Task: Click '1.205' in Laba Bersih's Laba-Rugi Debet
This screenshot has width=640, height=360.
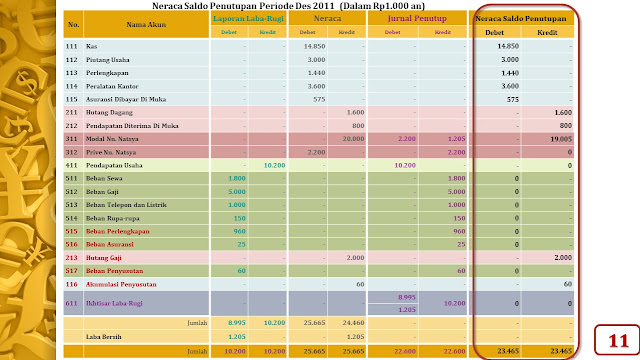Action: point(237,337)
